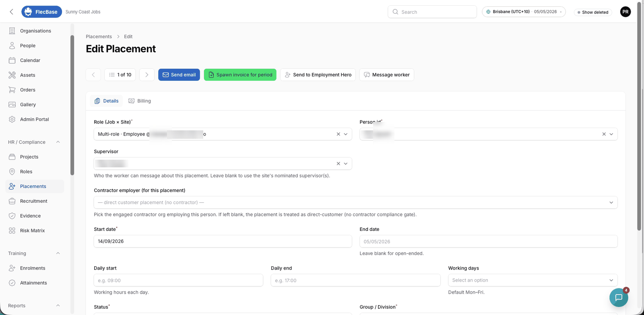Screen dimensions: 644x315
Task: Clear the Person id selection
Action: coord(604,134)
